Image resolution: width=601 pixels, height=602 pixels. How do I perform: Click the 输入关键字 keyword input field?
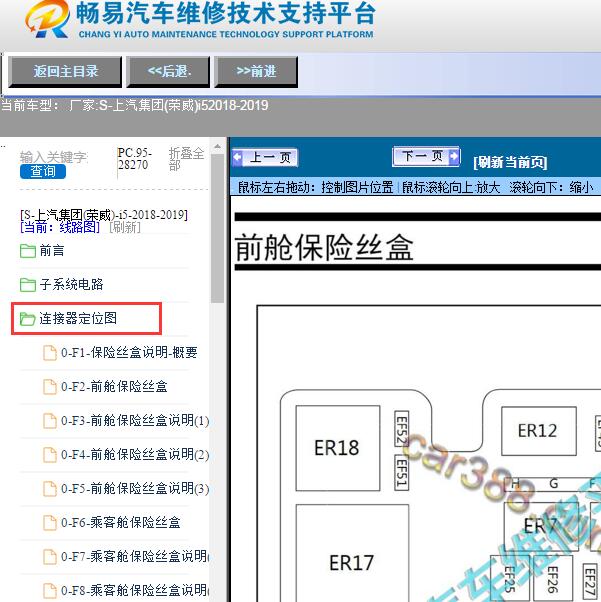(x=54, y=157)
